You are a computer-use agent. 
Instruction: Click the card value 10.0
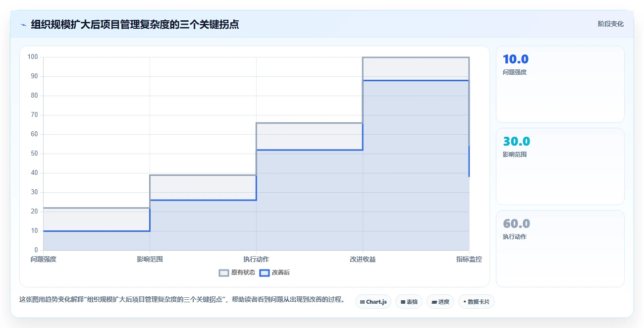(516, 59)
